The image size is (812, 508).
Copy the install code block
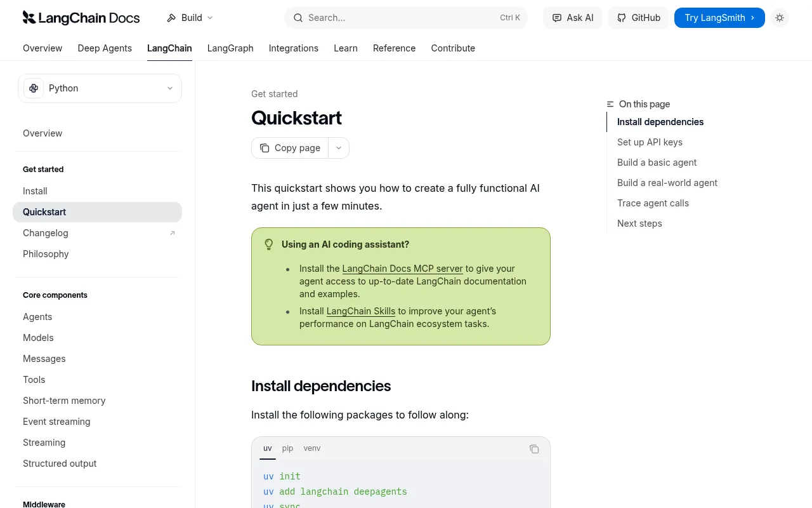click(534, 449)
